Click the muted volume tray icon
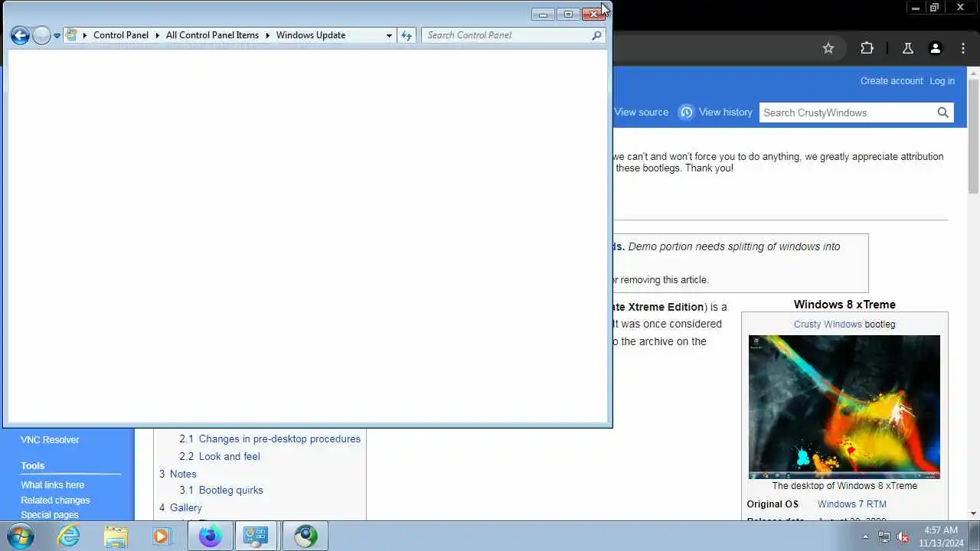Viewport: 980px width, 551px height. coord(903,537)
